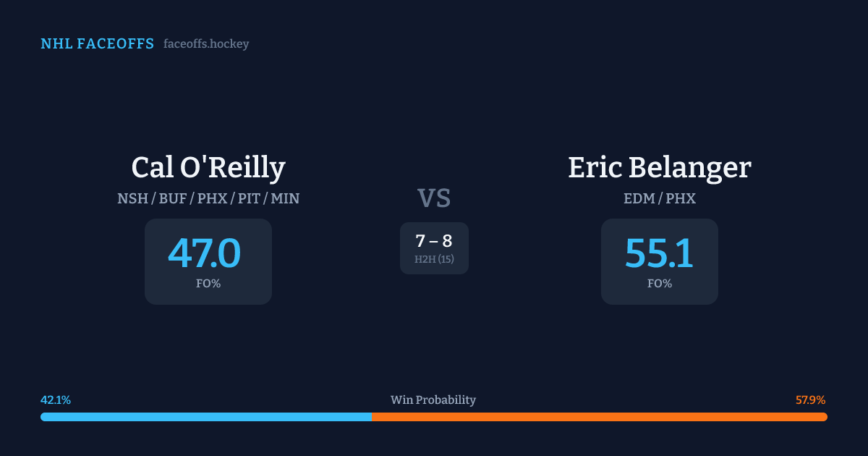868x456 pixels.
Task: Click the orange segment of probability bar
Action: pyautogui.click(x=599, y=417)
